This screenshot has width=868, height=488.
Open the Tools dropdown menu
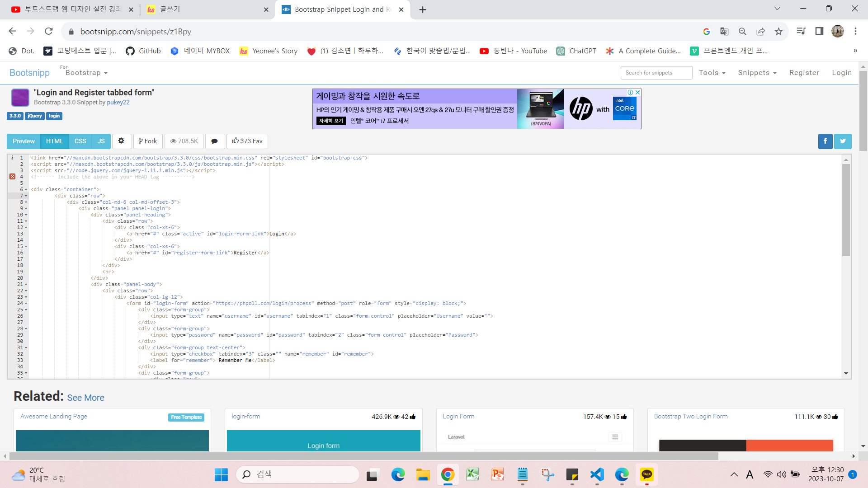pos(712,73)
